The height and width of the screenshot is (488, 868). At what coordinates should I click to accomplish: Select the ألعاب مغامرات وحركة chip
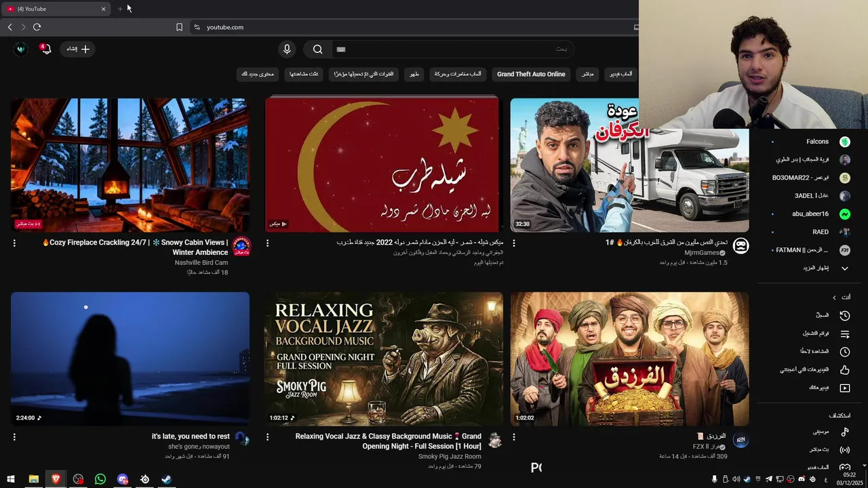point(457,74)
